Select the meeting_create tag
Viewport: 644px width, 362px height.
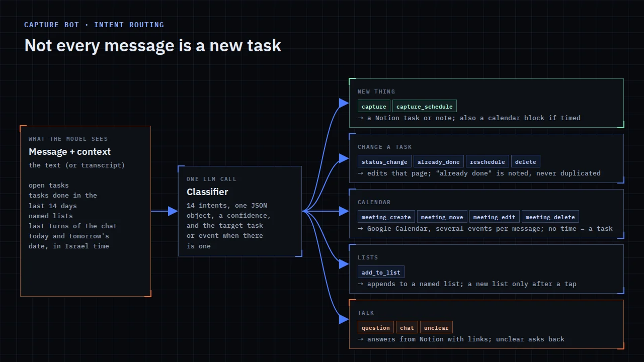[386, 217]
